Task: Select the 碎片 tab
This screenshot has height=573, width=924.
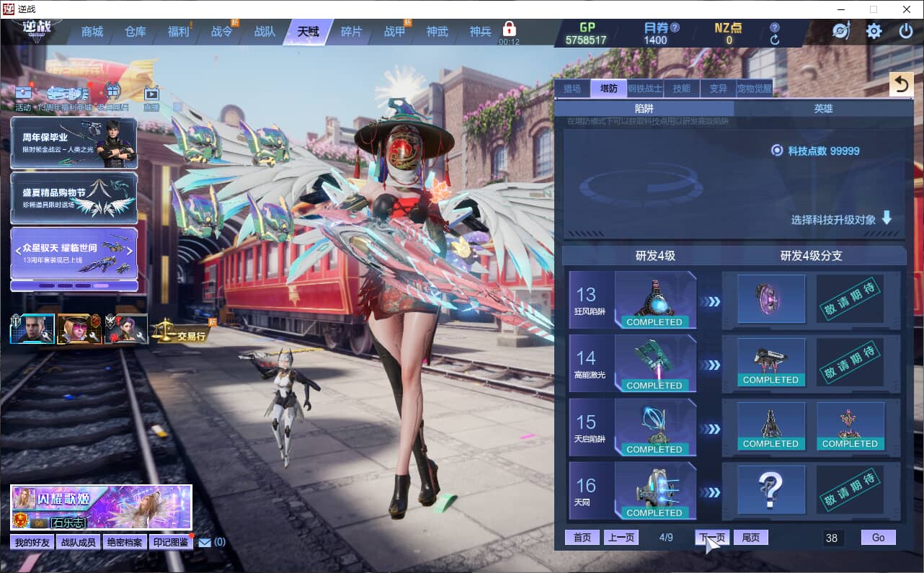Action: click(x=351, y=32)
